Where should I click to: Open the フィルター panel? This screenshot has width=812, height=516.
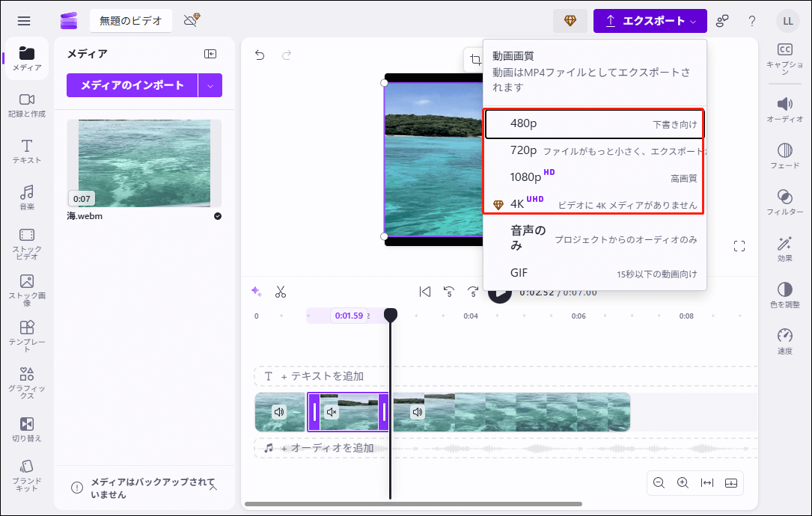[785, 200]
